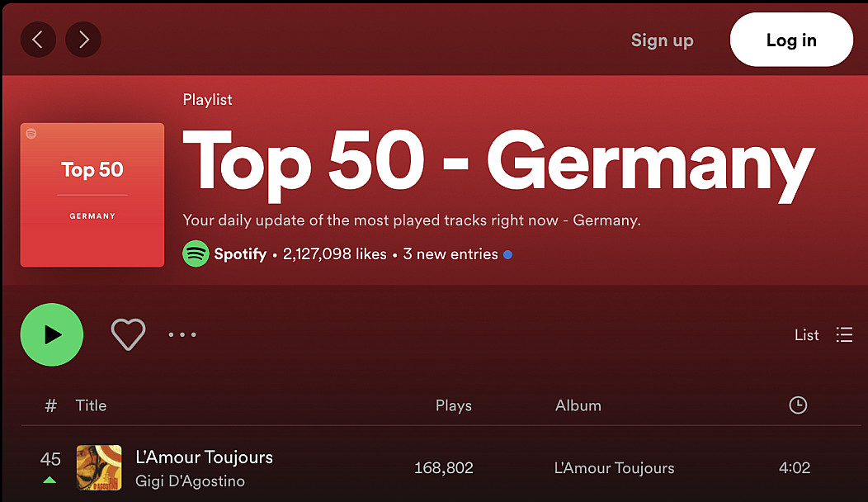Image resolution: width=868 pixels, height=502 pixels.
Task: Open the Gigi D'Agostino artist link
Action: 190,481
